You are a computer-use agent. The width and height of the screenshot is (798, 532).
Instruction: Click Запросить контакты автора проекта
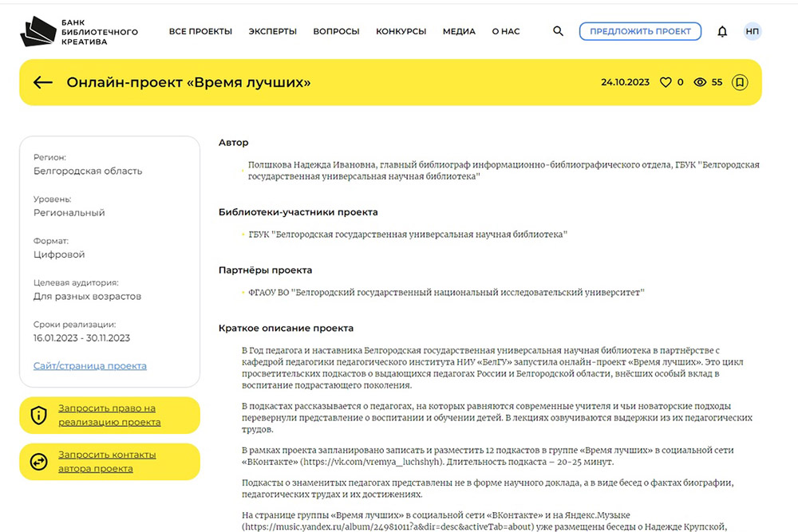[107, 462]
